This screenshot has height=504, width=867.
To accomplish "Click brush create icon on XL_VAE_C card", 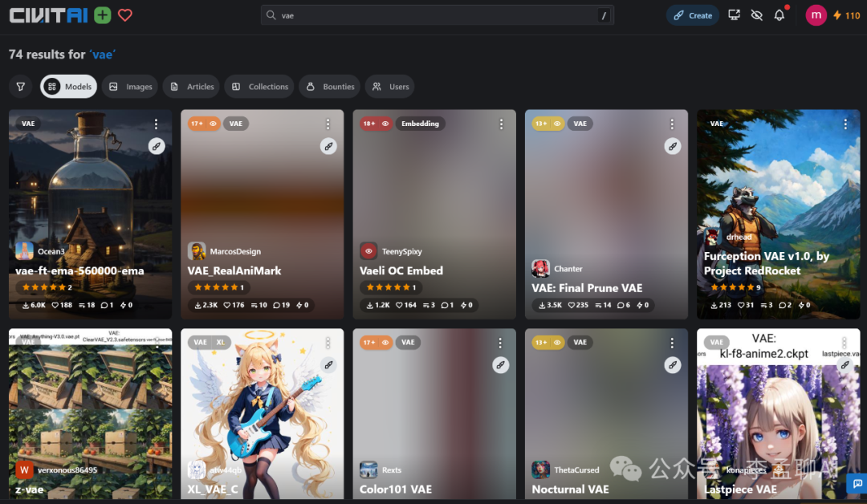I will [x=328, y=365].
